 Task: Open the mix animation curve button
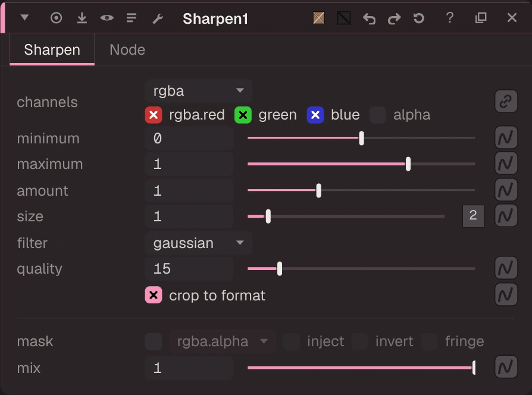(x=506, y=367)
